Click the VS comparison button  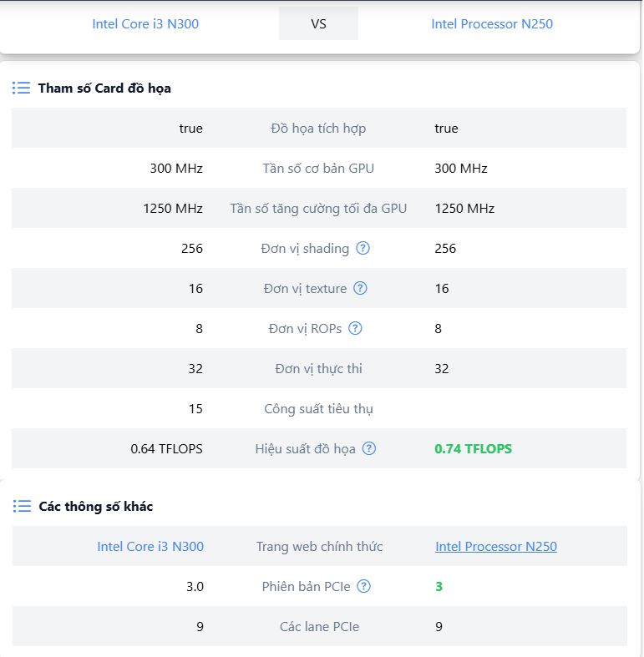pos(318,23)
